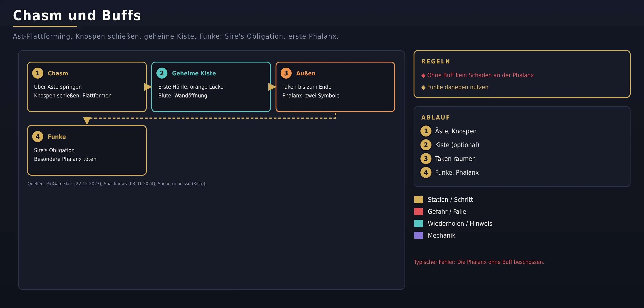The height and width of the screenshot is (308, 644).
Task: Click the teal number 2 badge beside Geheime Kiste
Action: point(162,73)
